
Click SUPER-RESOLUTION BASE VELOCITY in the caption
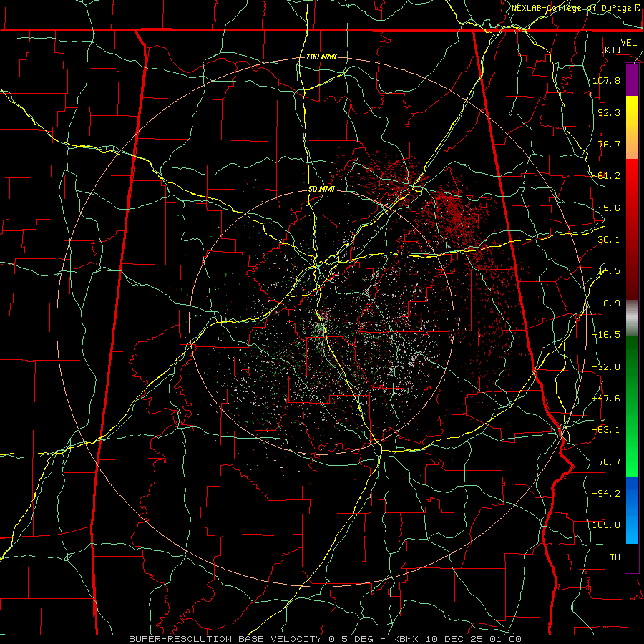tap(225, 639)
